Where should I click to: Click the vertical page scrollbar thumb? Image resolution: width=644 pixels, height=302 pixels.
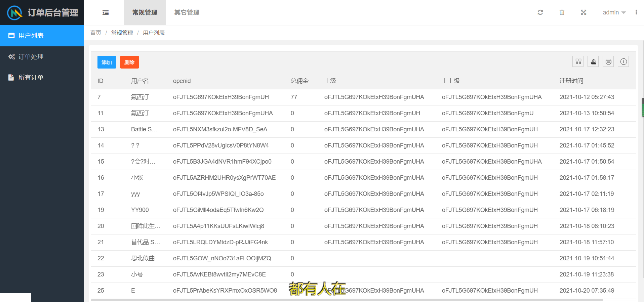pyautogui.click(x=643, y=107)
